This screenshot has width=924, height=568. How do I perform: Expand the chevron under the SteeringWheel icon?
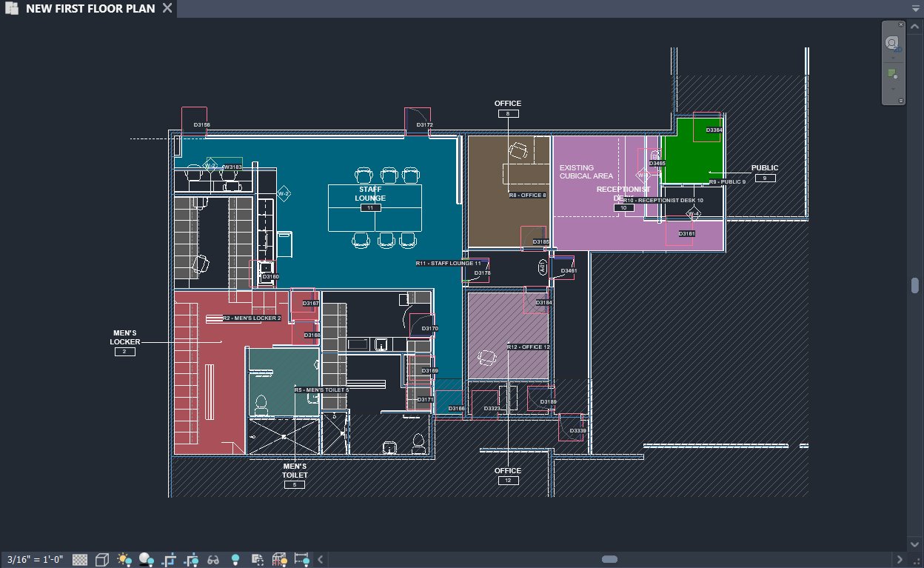(x=893, y=57)
